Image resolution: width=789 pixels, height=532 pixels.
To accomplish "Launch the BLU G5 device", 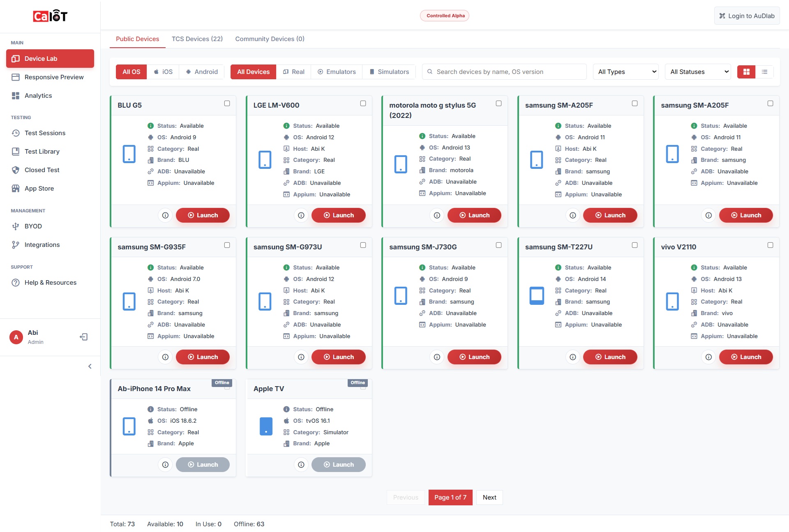I will 203,215.
